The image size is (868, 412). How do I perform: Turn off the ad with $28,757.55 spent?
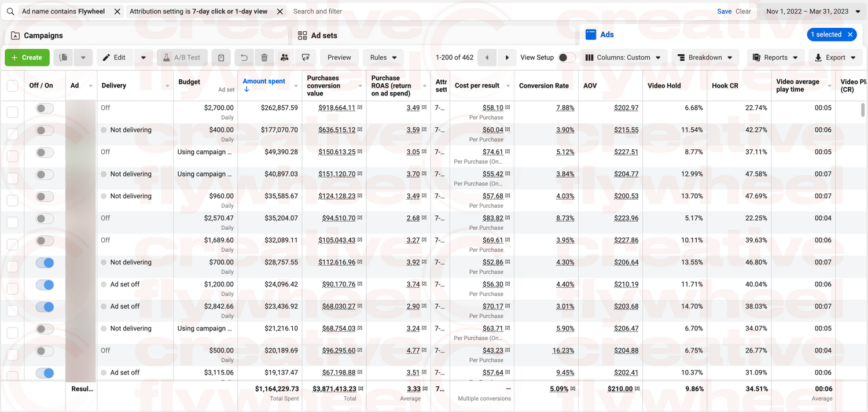pyautogui.click(x=45, y=263)
